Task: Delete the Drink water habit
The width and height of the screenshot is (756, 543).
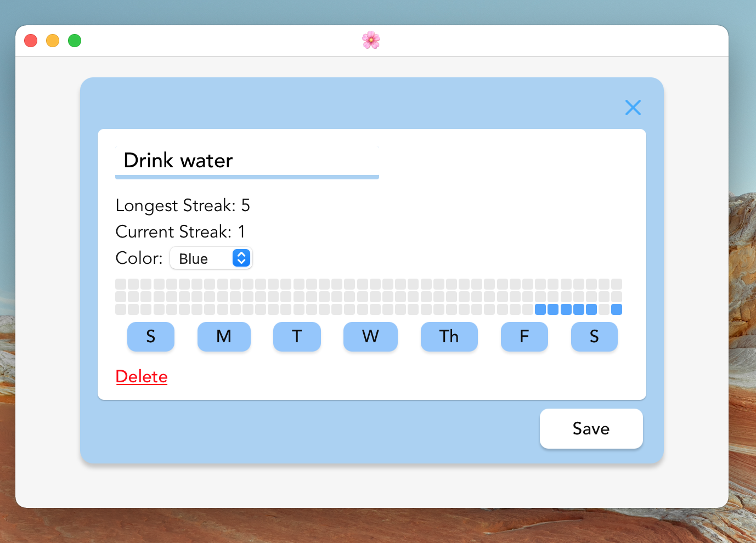Action: (x=141, y=377)
